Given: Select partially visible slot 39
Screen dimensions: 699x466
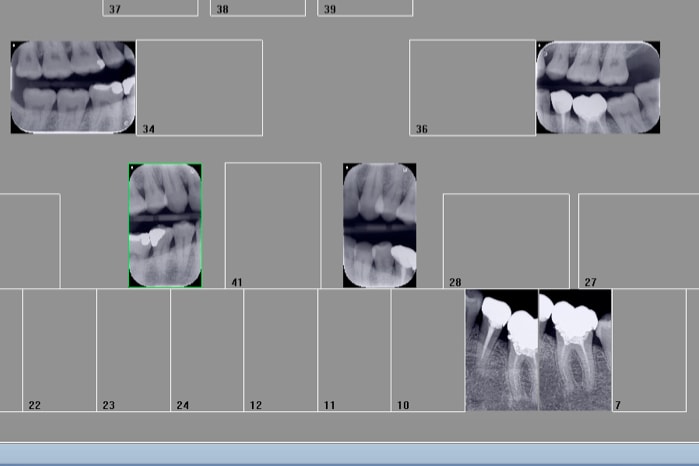Looking at the screenshot, I should point(365,8).
